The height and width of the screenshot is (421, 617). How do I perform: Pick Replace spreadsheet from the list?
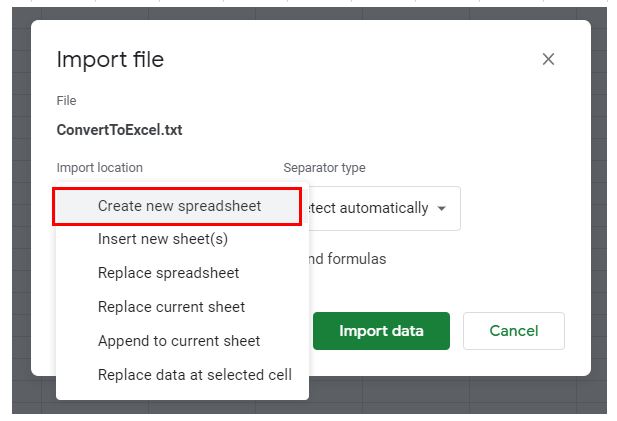pyautogui.click(x=168, y=273)
